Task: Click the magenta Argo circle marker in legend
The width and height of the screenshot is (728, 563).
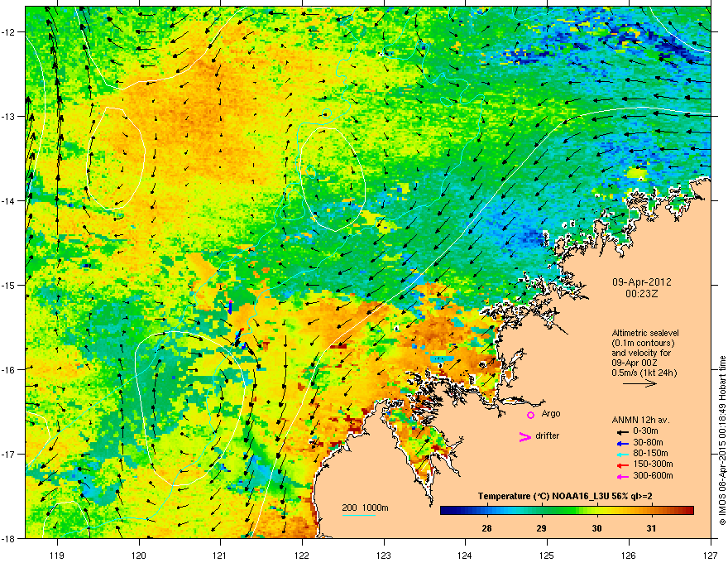Action: (x=530, y=415)
